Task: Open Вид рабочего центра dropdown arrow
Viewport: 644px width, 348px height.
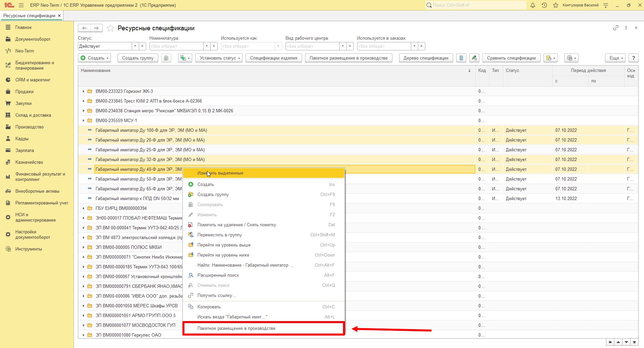Action: pyautogui.click(x=343, y=46)
